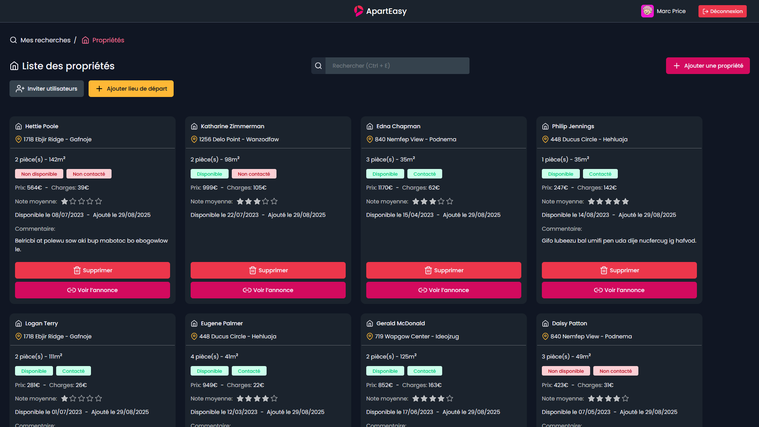
Task: Select the Propriétés breadcrumb item
Action: coord(108,40)
